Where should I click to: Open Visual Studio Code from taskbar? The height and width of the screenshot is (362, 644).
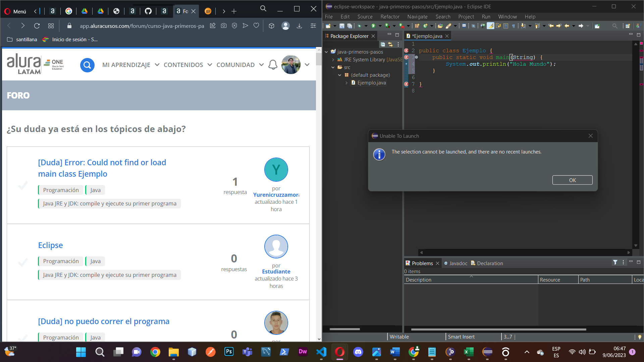coord(321,352)
